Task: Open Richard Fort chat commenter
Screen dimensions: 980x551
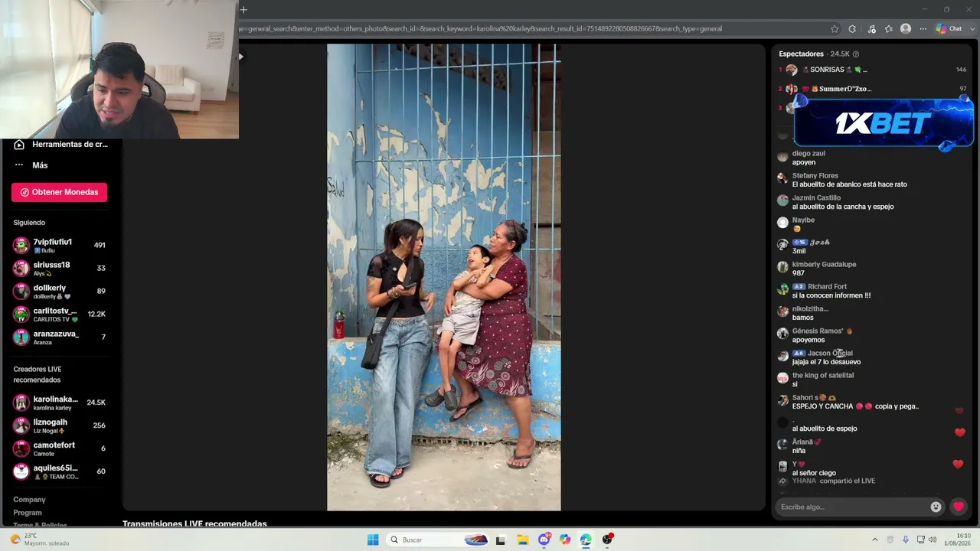Action: [x=827, y=287]
